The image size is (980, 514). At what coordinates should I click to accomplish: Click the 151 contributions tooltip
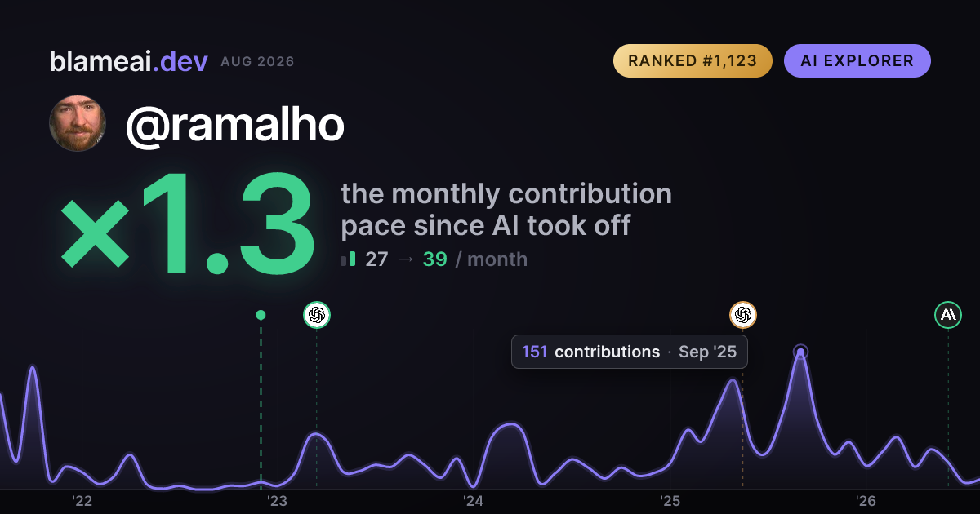click(630, 352)
